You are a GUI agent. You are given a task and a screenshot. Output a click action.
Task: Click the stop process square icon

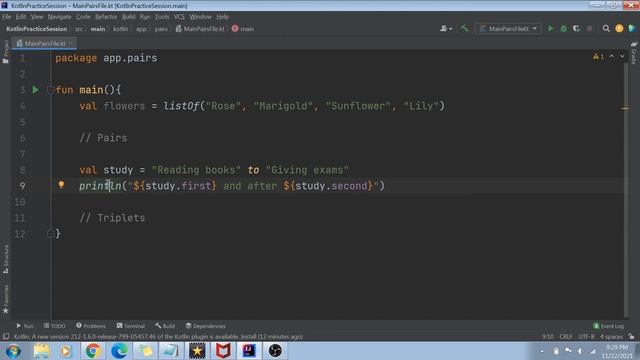589,29
